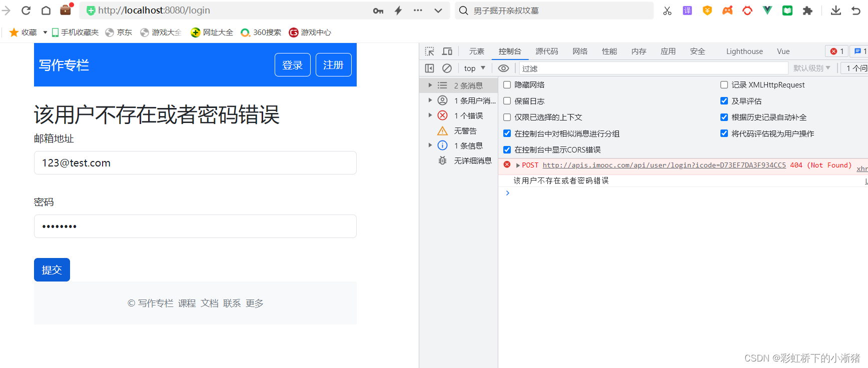Toggle the DevTools device toolbar icon
This screenshot has width=868, height=368.
pyautogui.click(x=447, y=51)
